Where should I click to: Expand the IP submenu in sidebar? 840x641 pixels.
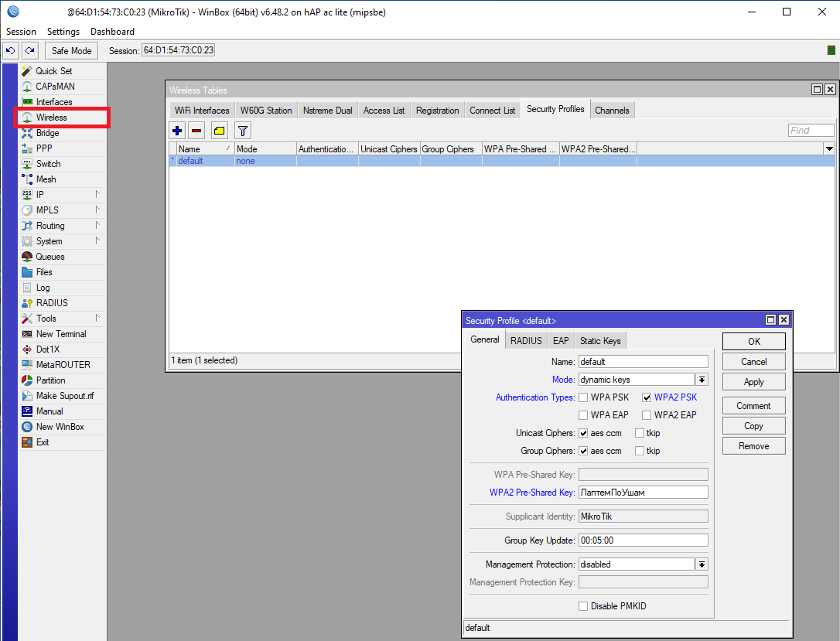pyautogui.click(x=97, y=194)
